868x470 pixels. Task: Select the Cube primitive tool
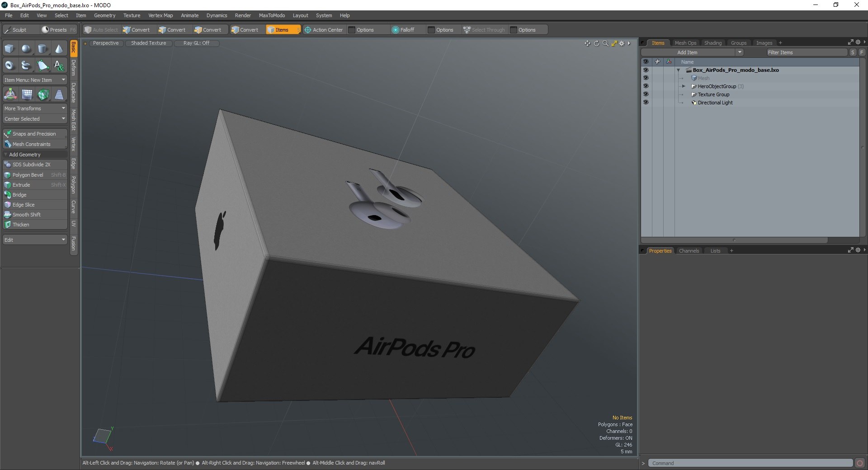click(x=9, y=49)
